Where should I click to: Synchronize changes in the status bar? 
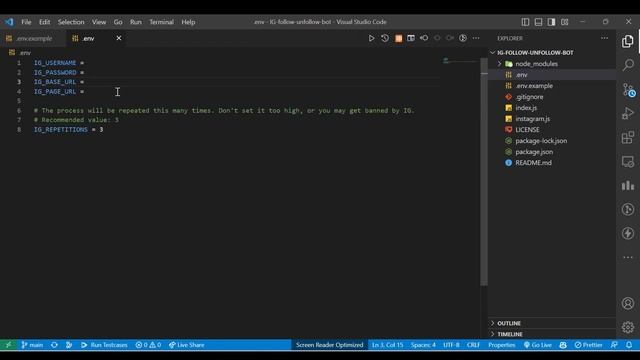tap(54, 345)
